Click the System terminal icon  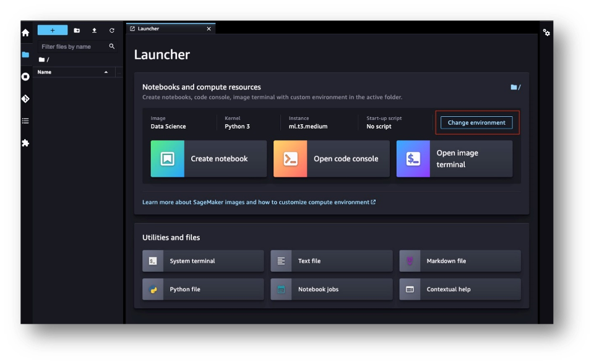[x=153, y=261]
